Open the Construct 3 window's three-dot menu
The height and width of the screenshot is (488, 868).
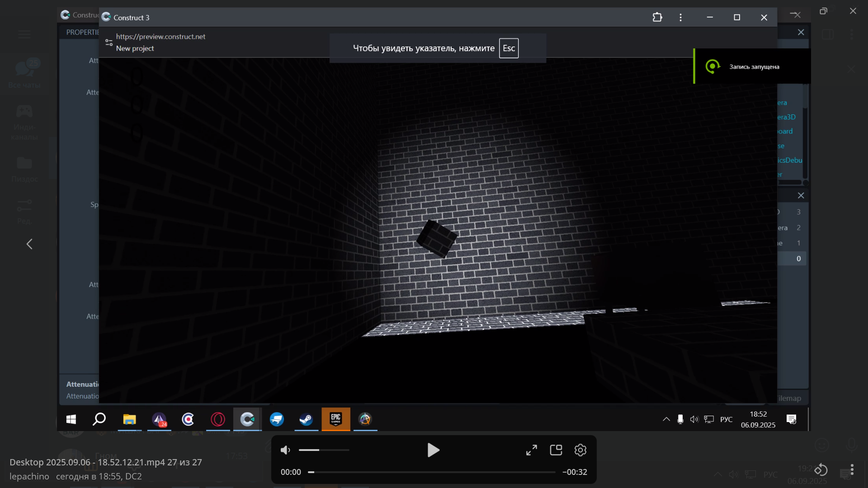pyautogui.click(x=680, y=17)
